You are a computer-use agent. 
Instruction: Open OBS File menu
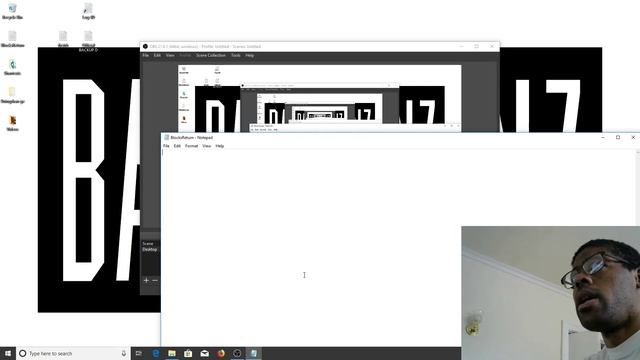tap(146, 55)
